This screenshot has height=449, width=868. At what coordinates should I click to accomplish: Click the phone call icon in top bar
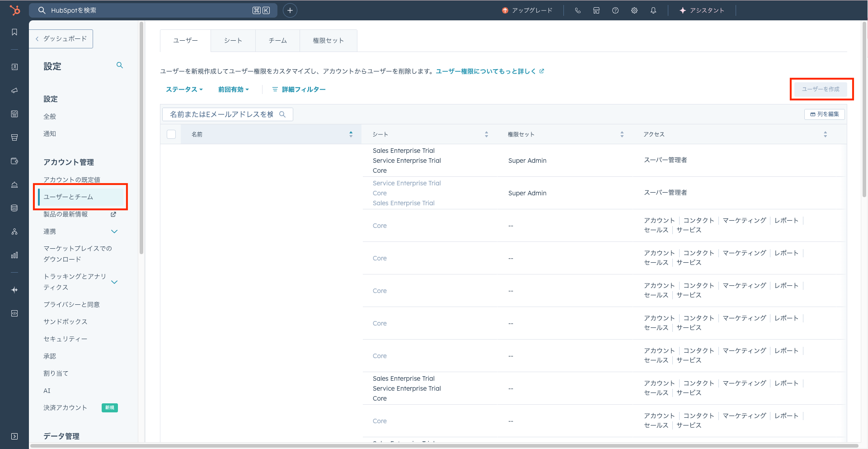pos(577,10)
